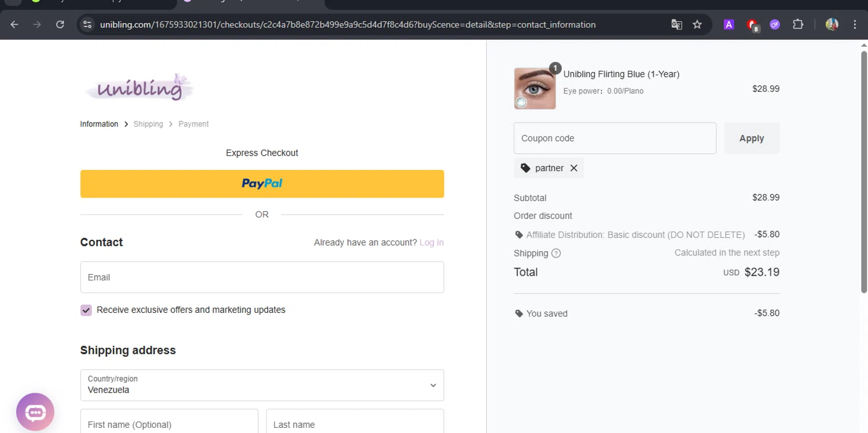
Task: Apply the coupon code
Action: (752, 138)
